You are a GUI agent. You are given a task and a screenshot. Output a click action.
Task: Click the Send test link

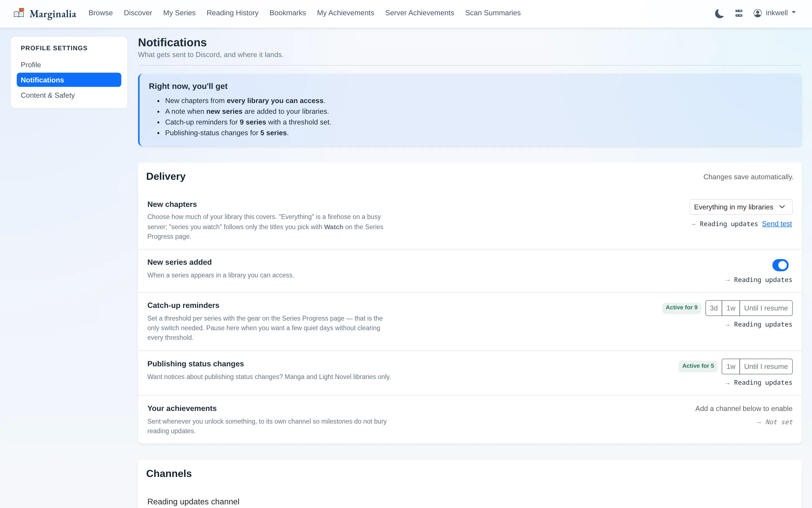(777, 224)
